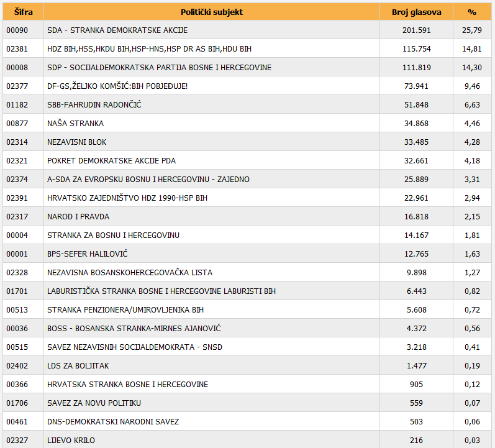Viewport: 495px width, 448px height.
Task: Click the SDP - Socijaldemokratska Partija party name
Action: [159, 68]
